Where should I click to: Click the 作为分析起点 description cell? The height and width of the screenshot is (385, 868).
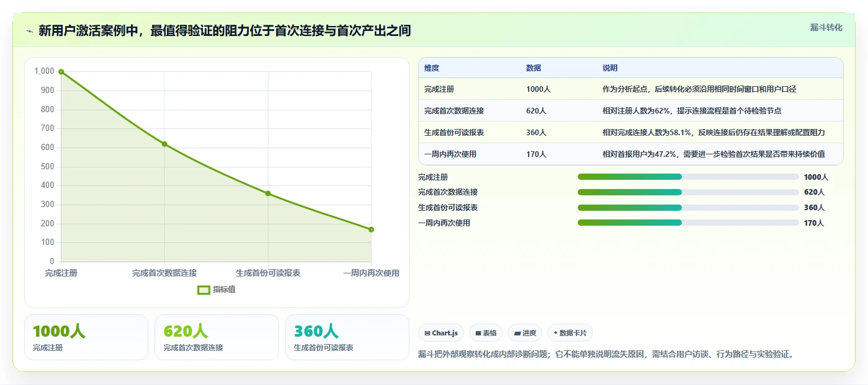click(x=699, y=89)
